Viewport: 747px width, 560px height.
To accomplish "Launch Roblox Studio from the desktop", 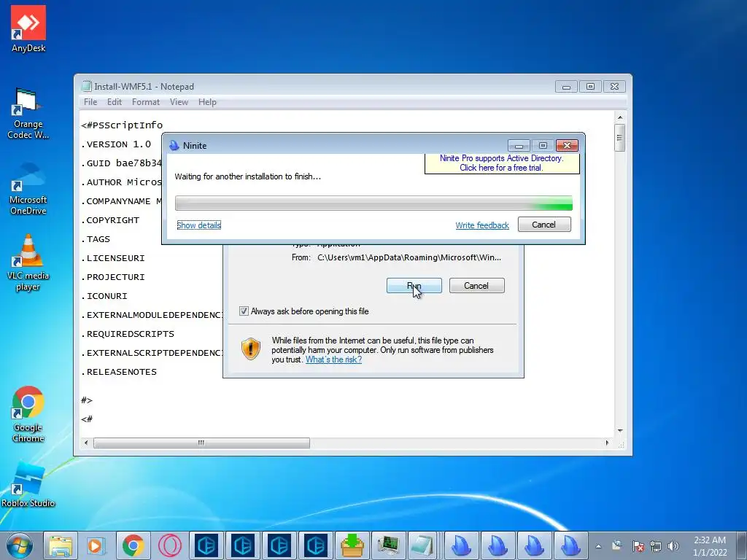I will pyautogui.click(x=28, y=485).
